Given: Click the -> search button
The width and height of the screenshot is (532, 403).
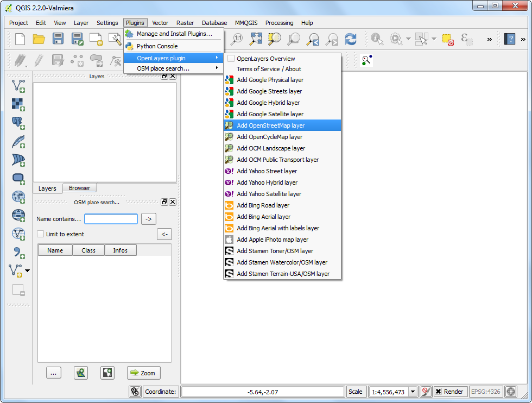Looking at the screenshot, I should click(149, 219).
